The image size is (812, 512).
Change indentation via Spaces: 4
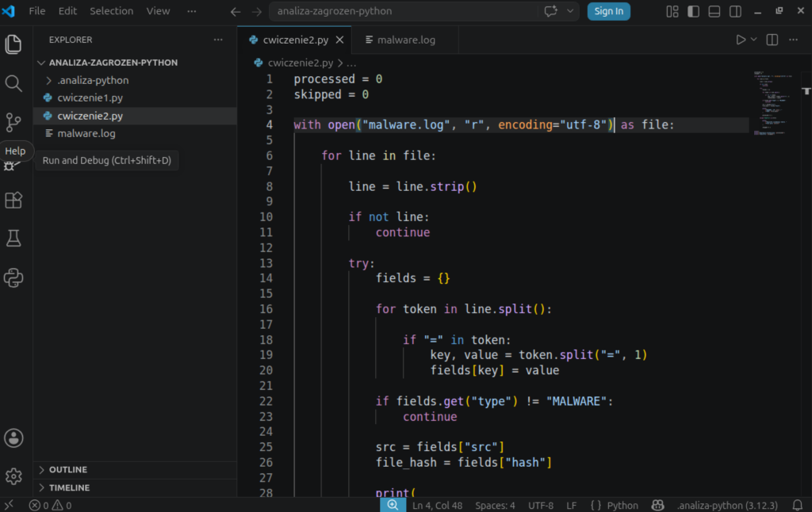pos(495,506)
